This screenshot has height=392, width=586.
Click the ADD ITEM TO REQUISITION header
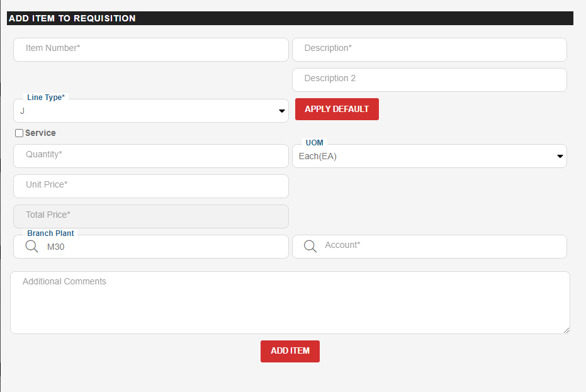pyautogui.click(x=72, y=18)
